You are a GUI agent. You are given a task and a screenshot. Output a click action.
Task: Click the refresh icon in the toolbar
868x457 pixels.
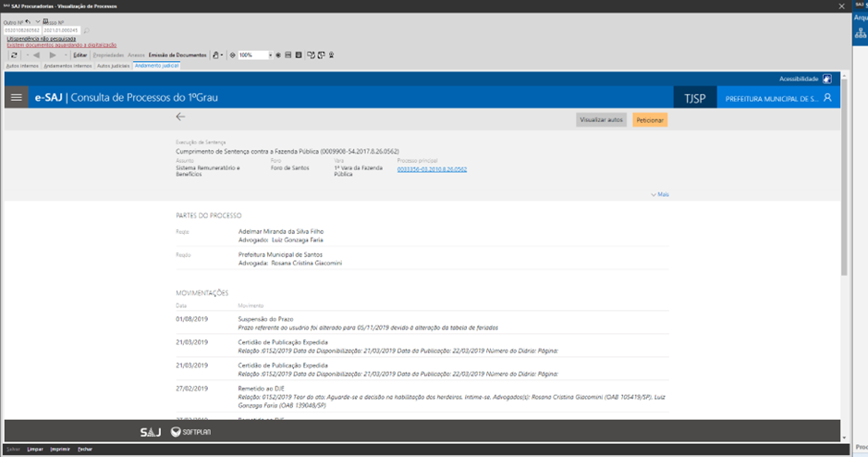pyautogui.click(x=14, y=56)
